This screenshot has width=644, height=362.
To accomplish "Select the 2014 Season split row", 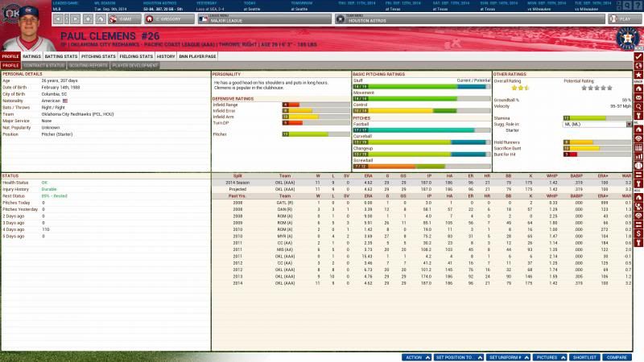I will pos(422,183).
